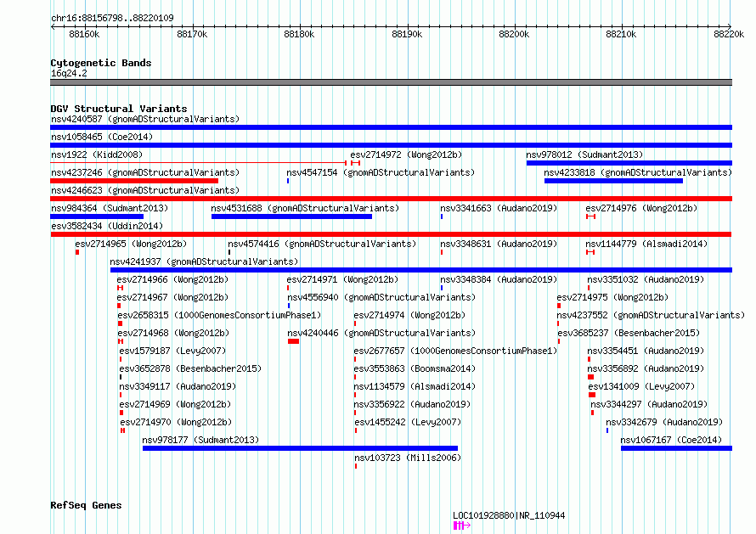Screen dimensions: 756x534
Task: Select esv1341009 (Levy2007) label
Action: click(641, 386)
